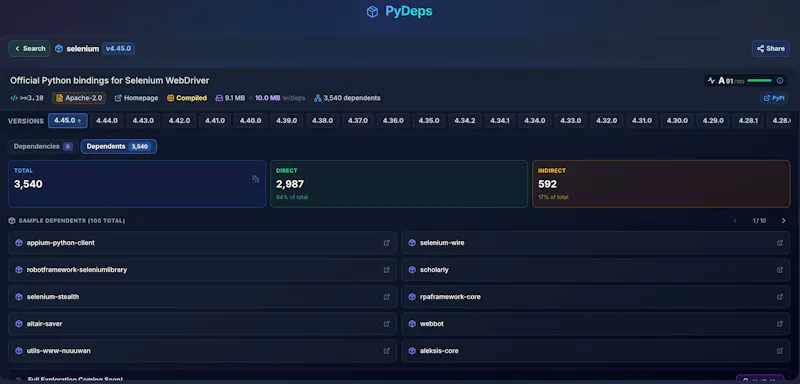Image resolution: width=800 pixels, height=384 pixels.
Task: Select version 4.37.0
Action: click(358, 121)
